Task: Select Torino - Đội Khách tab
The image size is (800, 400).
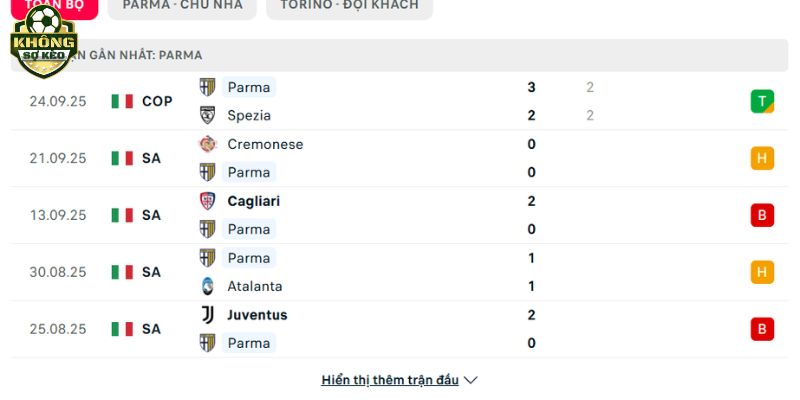Action: (x=349, y=6)
